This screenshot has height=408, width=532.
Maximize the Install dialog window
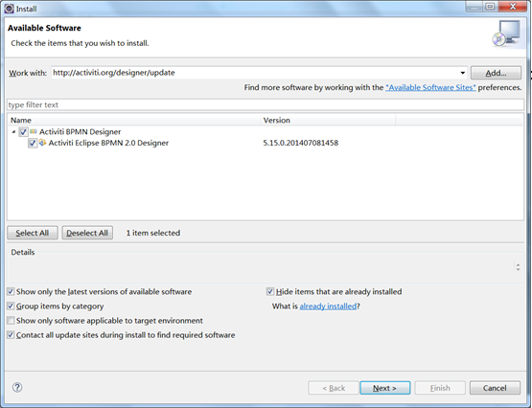click(x=490, y=7)
